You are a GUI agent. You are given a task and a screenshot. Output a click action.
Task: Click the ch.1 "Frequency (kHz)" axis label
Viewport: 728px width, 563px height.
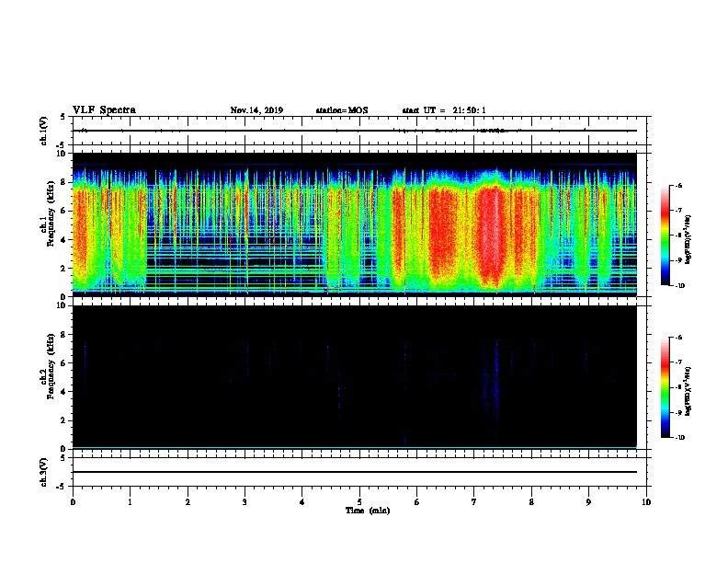tap(52, 214)
